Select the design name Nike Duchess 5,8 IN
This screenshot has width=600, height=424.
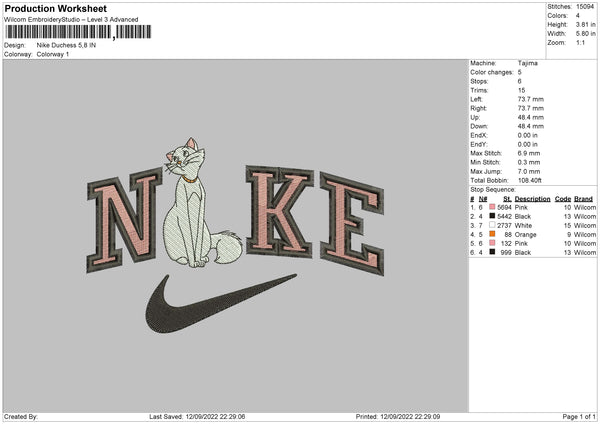pyautogui.click(x=66, y=45)
